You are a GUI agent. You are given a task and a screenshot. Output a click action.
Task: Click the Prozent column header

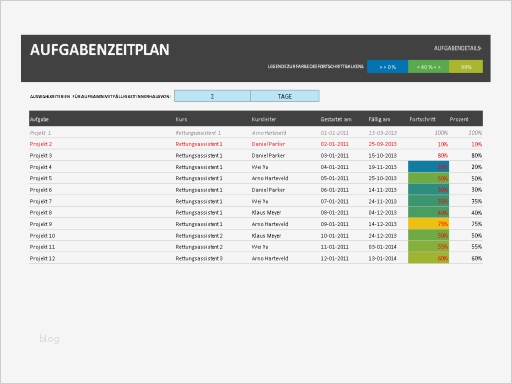pyautogui.click(x=459, y=119)
